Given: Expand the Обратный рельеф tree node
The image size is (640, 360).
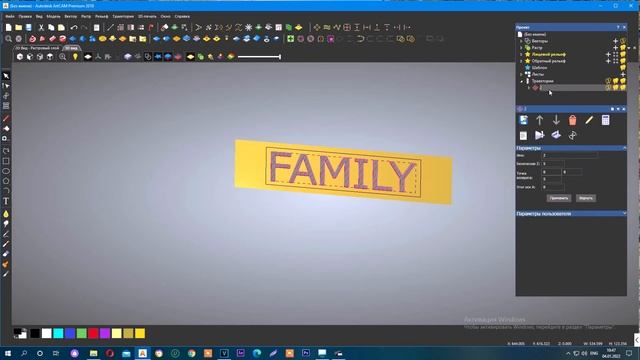Looking at the screenshot, I should (521, 61).
